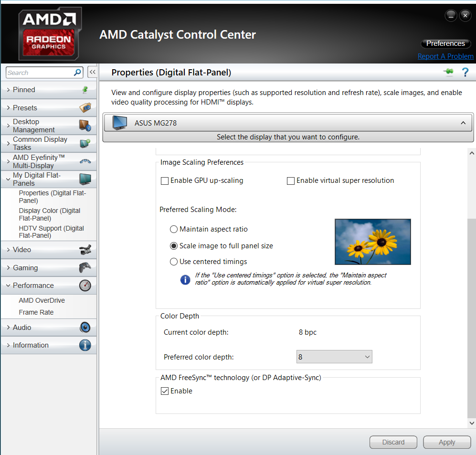
Task: Open the Preferred color depth dropdown
Action: [x=334, y=357]
